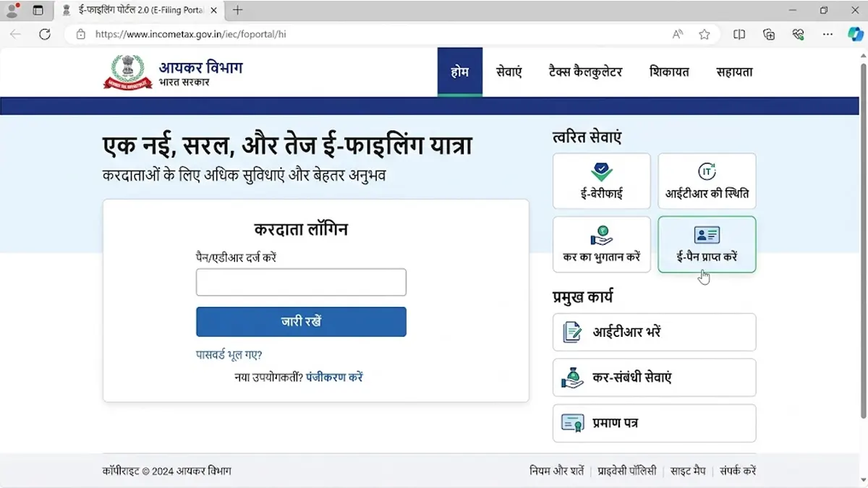This screenshot has height=488, width=868.
Task: Reload the page with the refresh icon
Action: (x=45, y=34)
